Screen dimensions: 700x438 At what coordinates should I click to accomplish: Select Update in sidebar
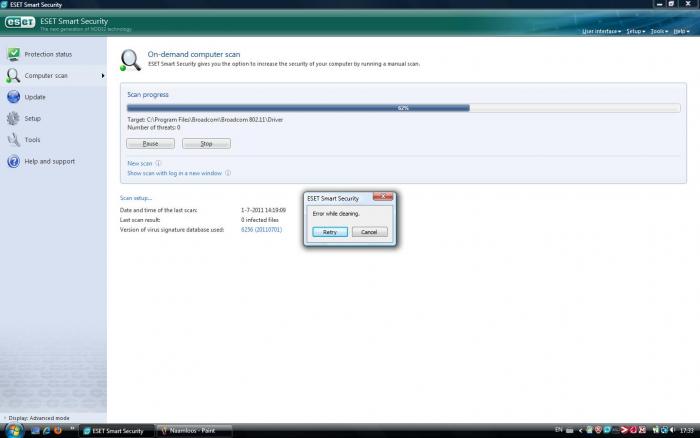[x=54, y=97]
